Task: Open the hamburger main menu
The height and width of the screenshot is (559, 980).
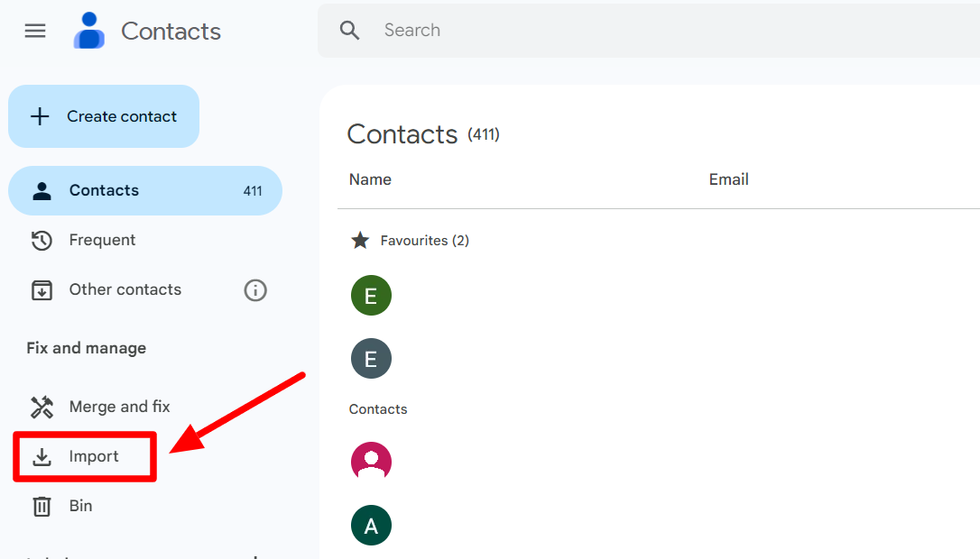Action: (x=35, y=31)
